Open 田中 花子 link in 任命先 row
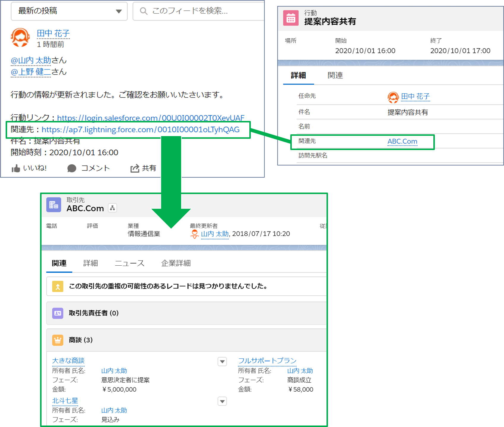 click(415, 97)
